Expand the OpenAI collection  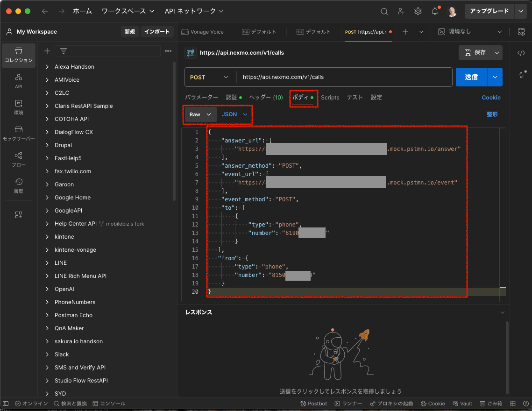(x=47, y=289)
